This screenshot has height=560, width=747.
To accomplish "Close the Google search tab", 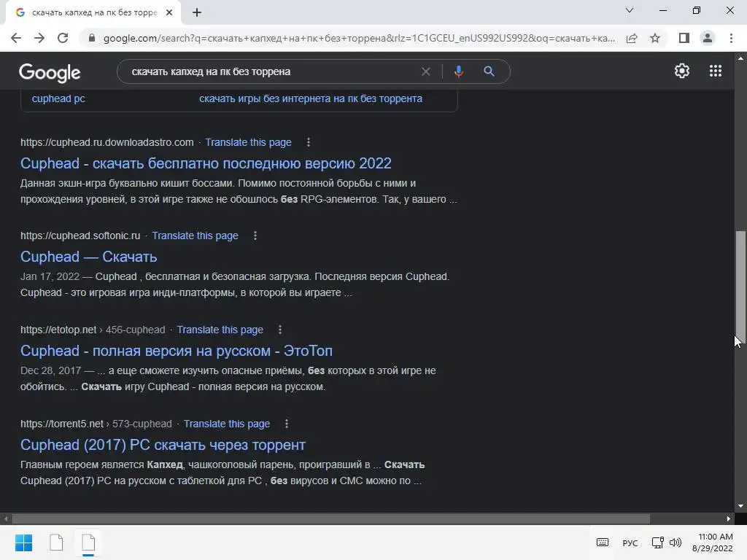I will (x=169, y=12).
